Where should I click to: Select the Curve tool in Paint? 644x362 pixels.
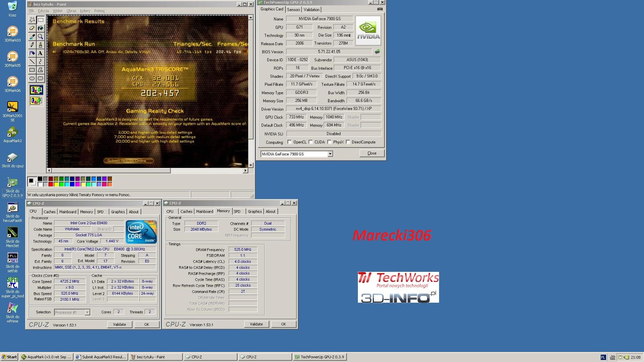click(41, 62)
